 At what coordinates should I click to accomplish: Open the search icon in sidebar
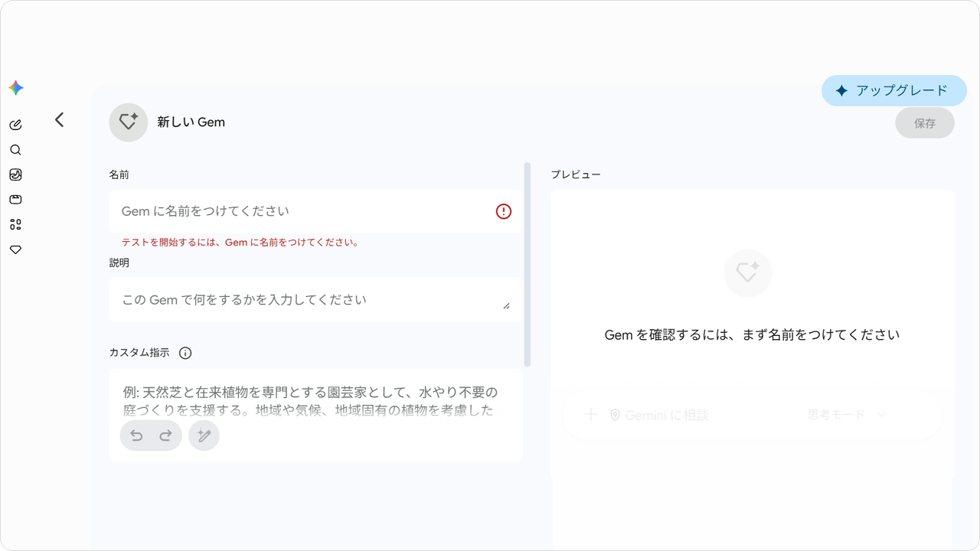pos(15,150)
